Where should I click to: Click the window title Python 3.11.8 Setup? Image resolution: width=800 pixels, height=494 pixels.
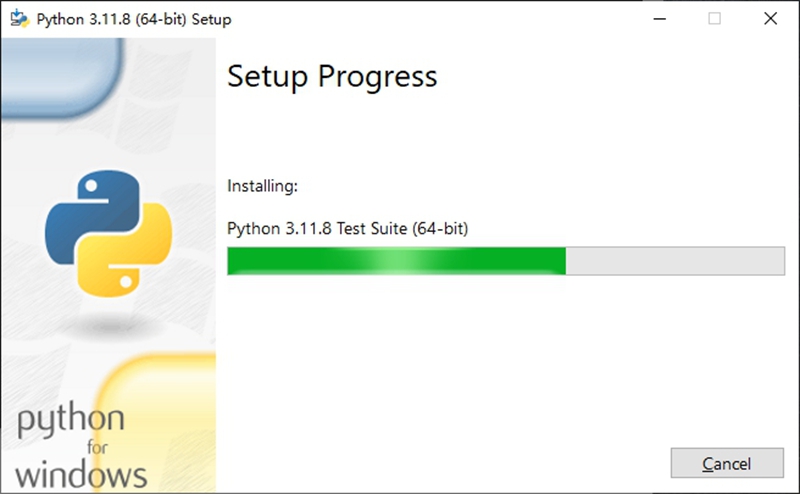coord(134,19)
